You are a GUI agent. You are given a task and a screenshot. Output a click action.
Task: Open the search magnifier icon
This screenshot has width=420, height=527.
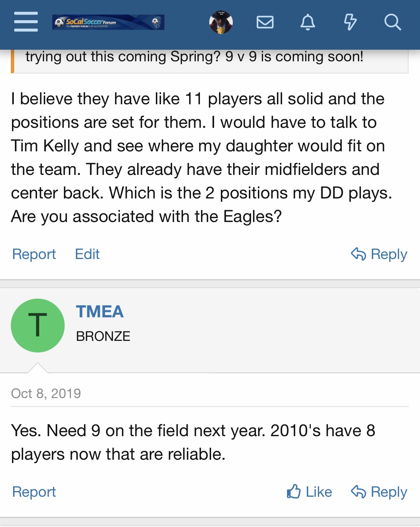(x=392, y=22)
